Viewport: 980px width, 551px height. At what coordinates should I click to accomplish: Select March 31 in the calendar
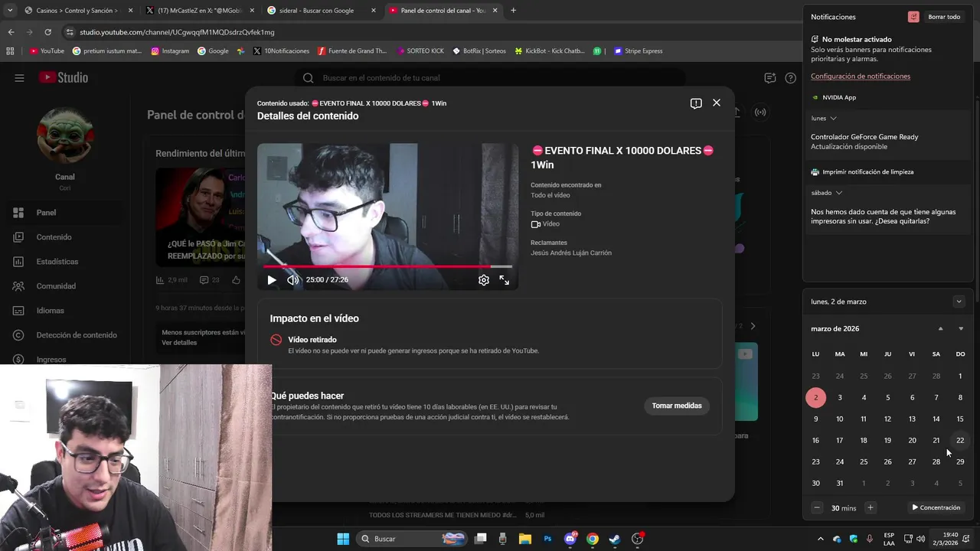click(840, 483)
